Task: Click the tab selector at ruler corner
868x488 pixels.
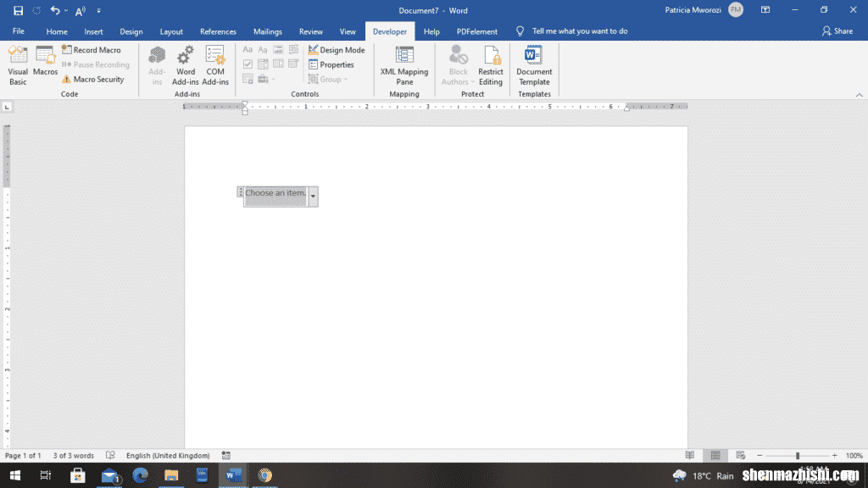Action: [x=7, y=107]
